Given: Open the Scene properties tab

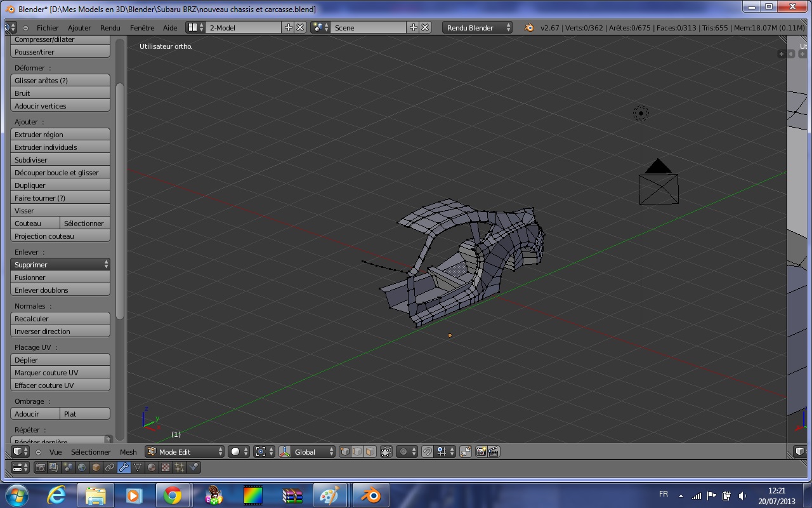Looking at the screenshot, I should pyautogui.click(x=68, y=467).
